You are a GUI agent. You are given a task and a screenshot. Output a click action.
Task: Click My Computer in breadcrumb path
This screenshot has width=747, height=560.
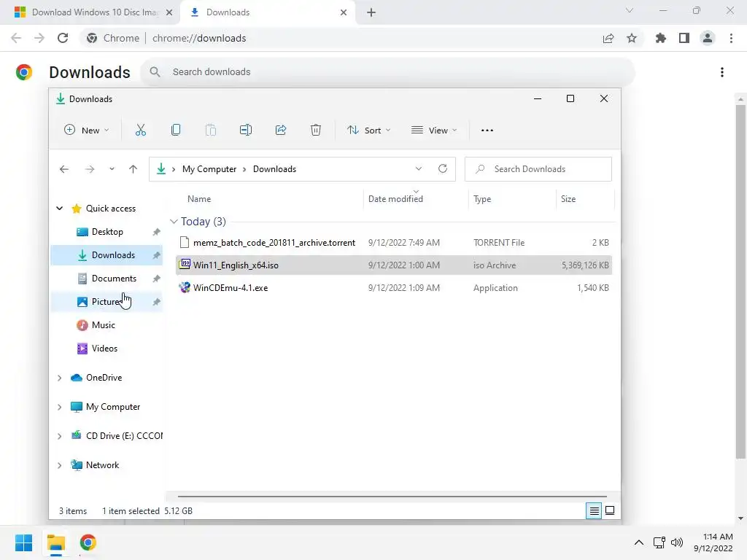tap(209, 169)
